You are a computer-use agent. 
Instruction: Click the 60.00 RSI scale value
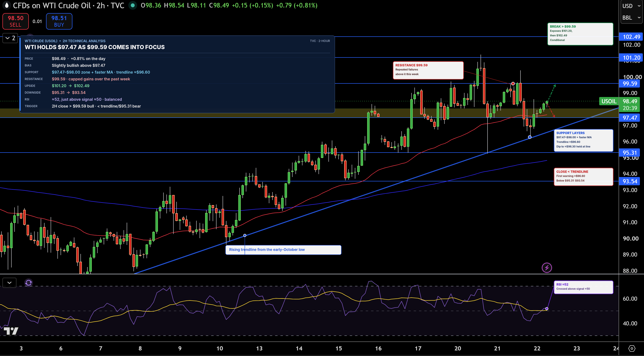click(630, 299)
